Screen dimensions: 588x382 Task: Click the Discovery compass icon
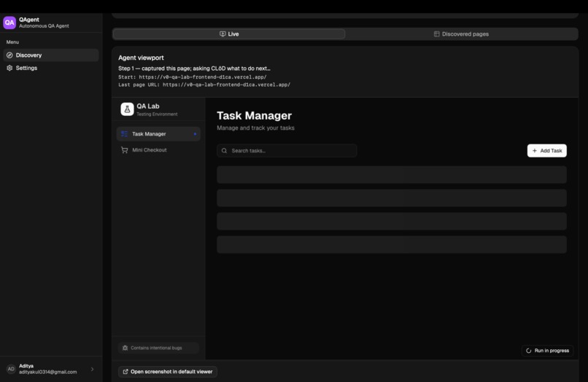click(x=9, y=55)
